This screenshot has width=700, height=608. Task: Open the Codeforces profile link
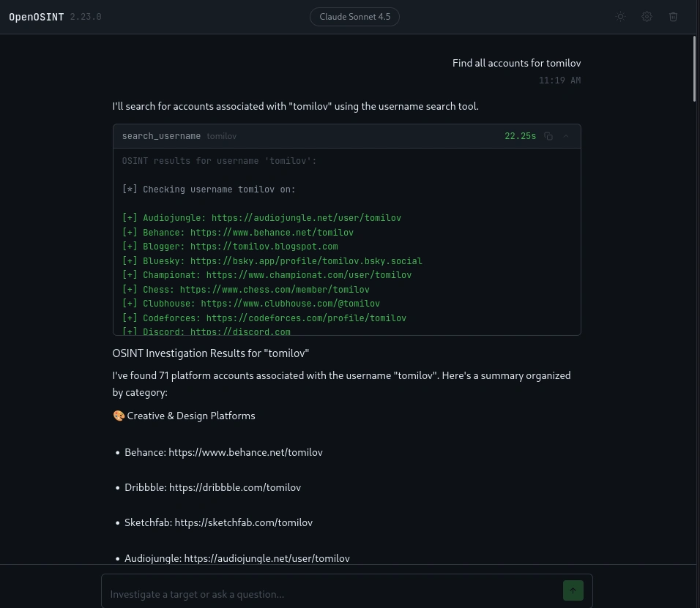point(306,318)
